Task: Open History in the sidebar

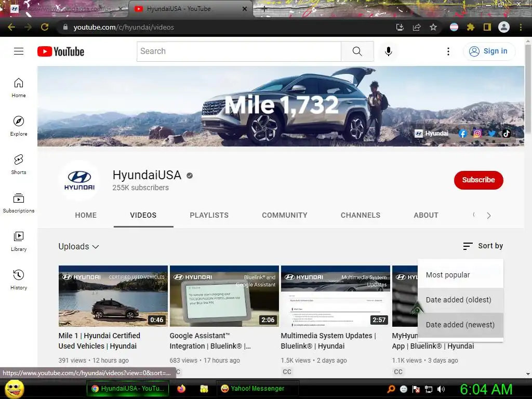Action: click(x=19, y=280)
